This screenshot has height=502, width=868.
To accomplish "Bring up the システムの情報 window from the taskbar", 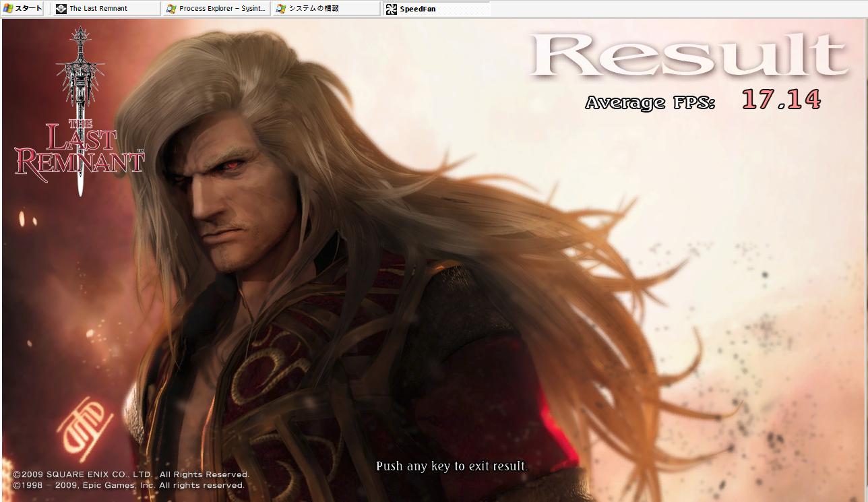I will point(326,9).
